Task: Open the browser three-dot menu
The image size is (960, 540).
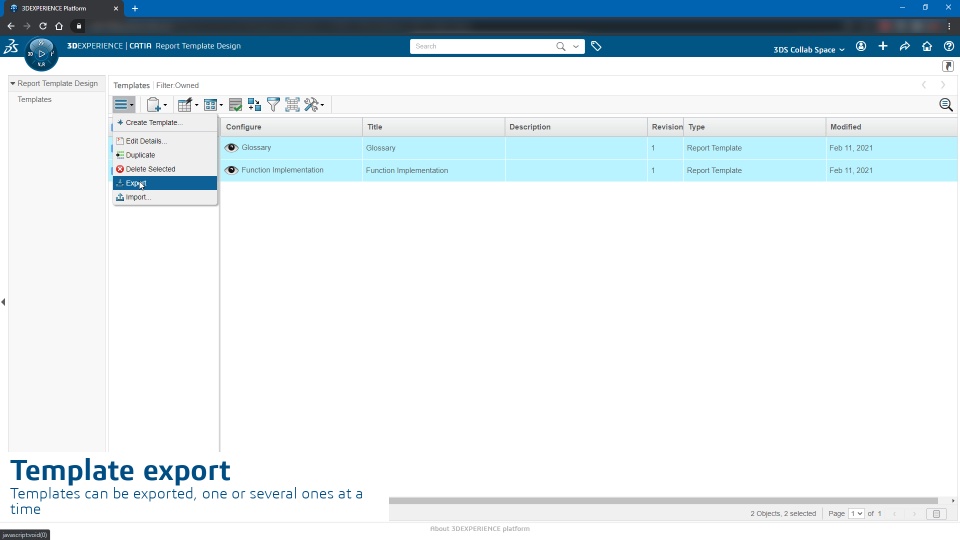Action: (x=950, y=26)
